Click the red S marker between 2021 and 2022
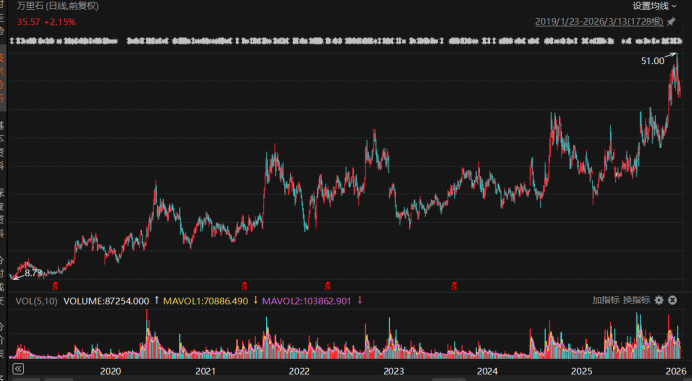The height and width of the screenshot is (381, 692). pos(244,286)
